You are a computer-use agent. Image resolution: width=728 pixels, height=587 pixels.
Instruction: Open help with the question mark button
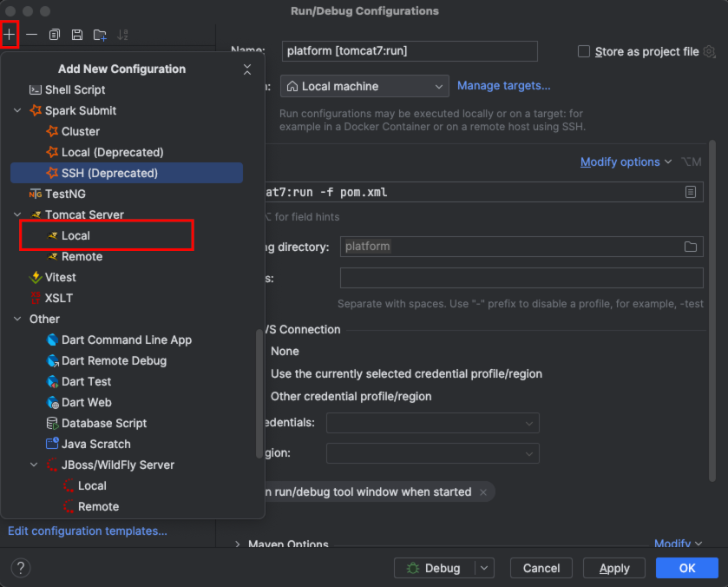pyautogui.click(x=21, y=568)
